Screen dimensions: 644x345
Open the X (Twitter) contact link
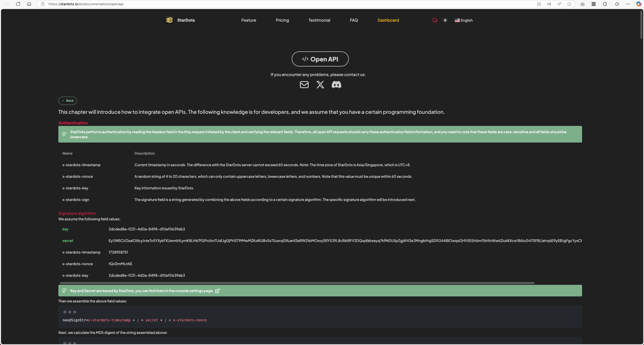(320, 85)
